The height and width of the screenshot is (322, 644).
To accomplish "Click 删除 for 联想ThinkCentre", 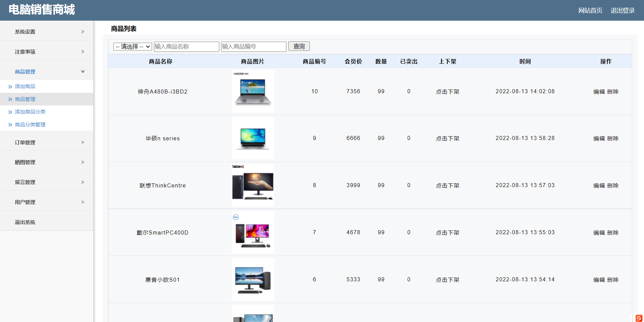I will pos(613,185).
